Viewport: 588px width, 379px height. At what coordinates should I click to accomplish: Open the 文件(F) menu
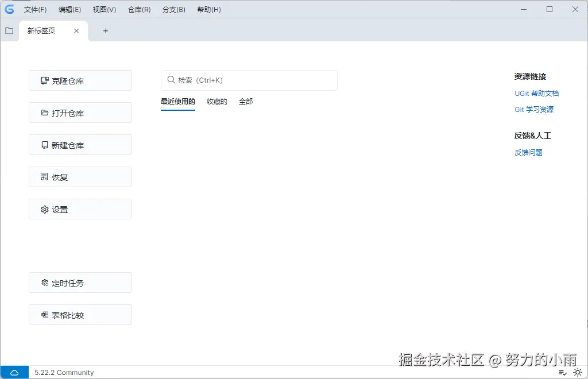click(x=35, y=10)
